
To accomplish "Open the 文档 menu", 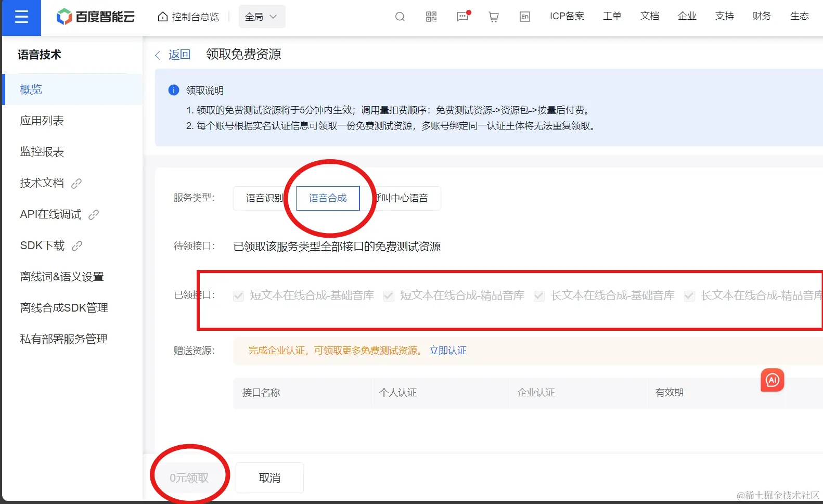I will click(650, 17).
